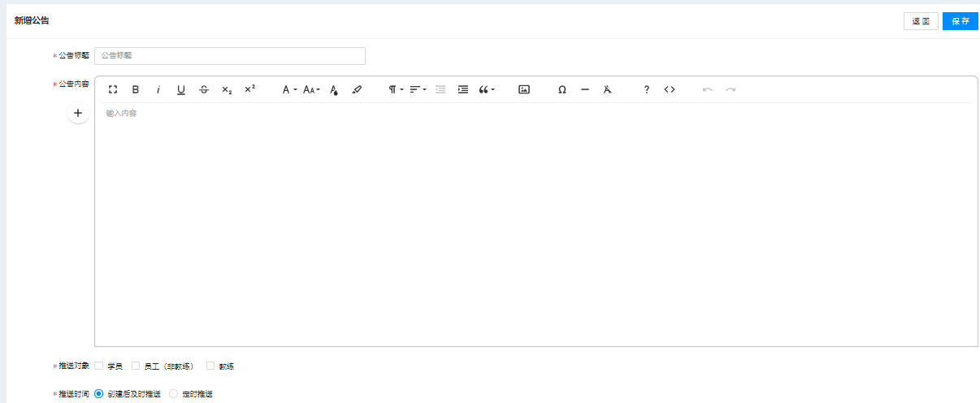Open the text alignment dropdown
Viewport: 980px width, 403px height.
tap(418, 89)
